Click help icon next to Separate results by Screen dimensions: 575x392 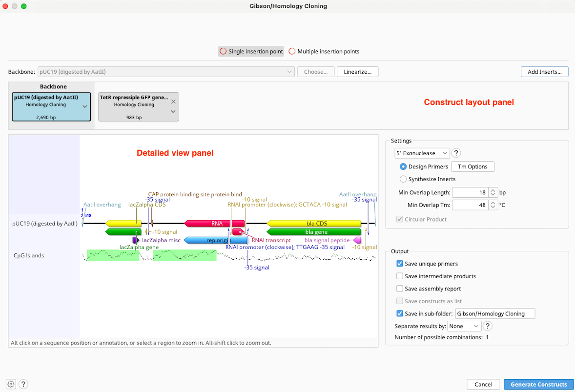[487, 326]
